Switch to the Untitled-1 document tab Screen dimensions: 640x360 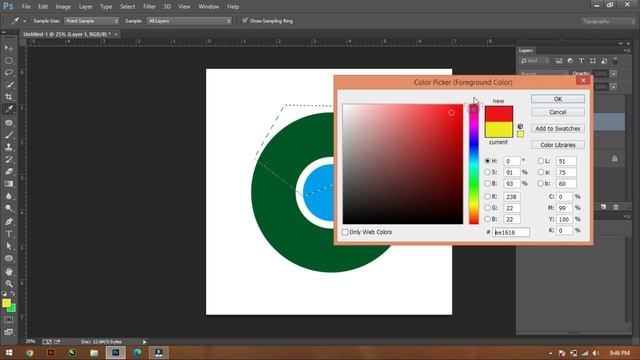point(67,34)
